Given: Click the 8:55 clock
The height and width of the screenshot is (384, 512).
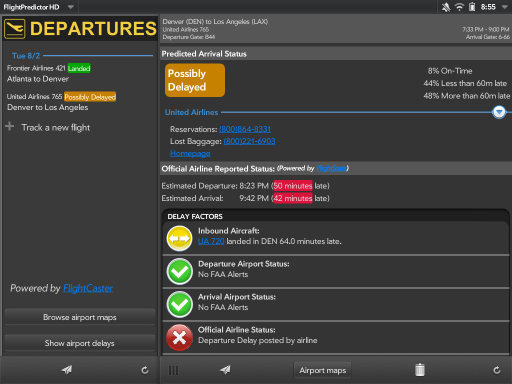Looking at the screenshot, I should (x=488, y=7).
